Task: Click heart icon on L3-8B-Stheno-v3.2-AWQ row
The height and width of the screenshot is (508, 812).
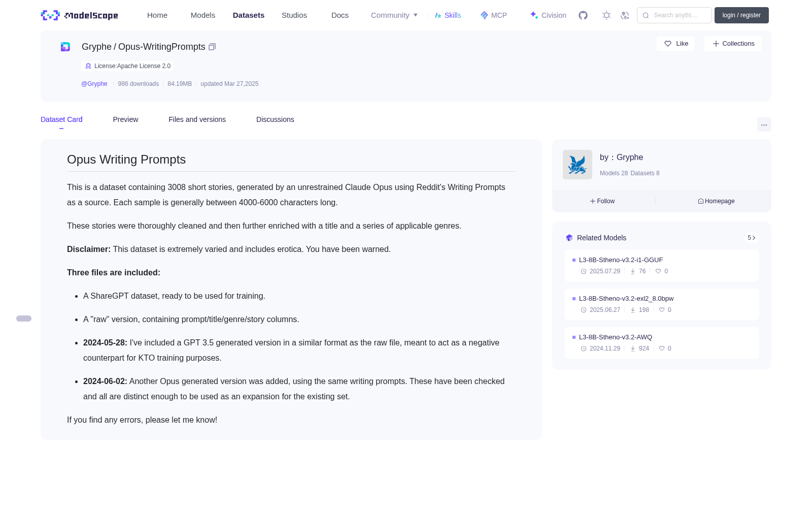Action: [662, 348]
